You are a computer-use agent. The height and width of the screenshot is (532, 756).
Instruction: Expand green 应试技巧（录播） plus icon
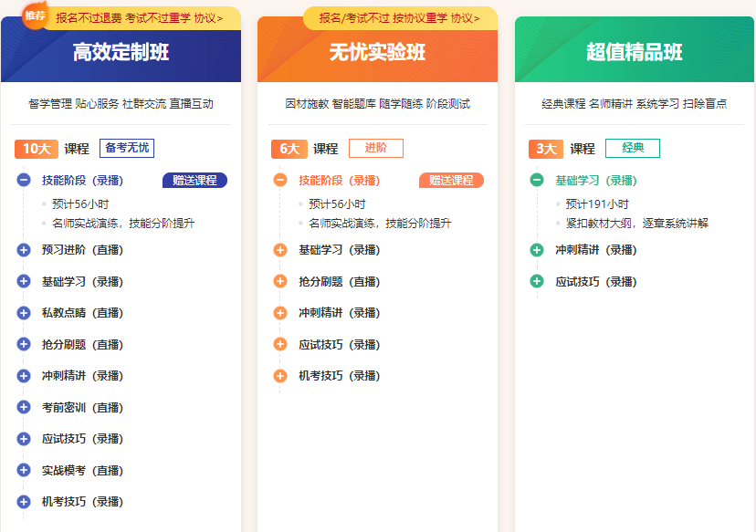[x=537, y=281]
